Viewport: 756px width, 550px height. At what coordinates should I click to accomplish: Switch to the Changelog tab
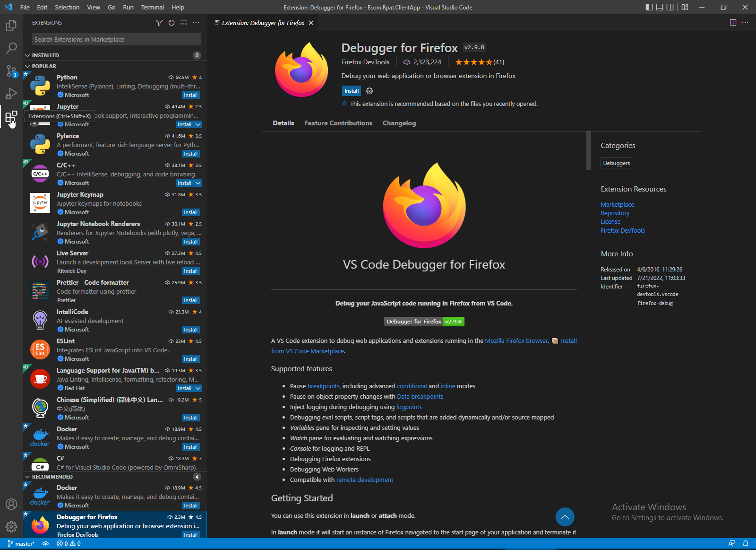pos(399,123)
